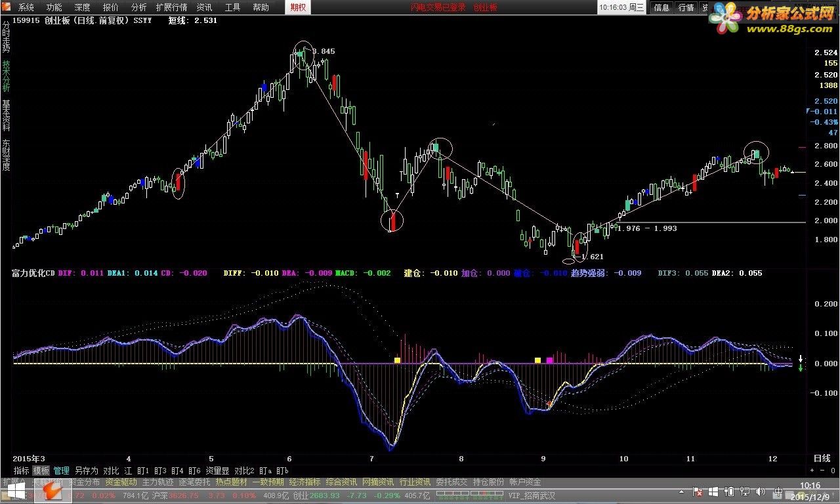Click the plus zoom icon under 日线
The image size is (840, 504).
pyautogui.click(x=812, y=470)
